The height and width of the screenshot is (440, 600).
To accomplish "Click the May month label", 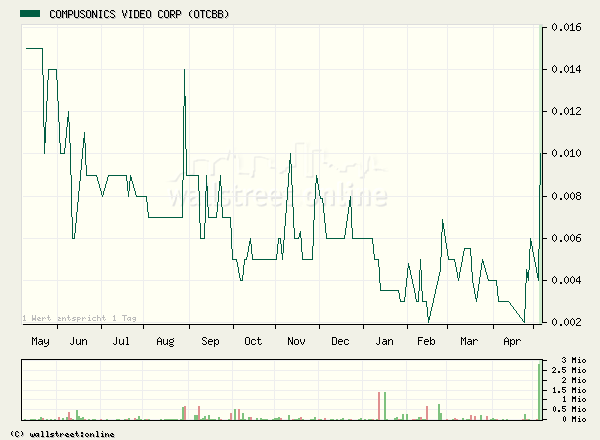I will (40, 341).
